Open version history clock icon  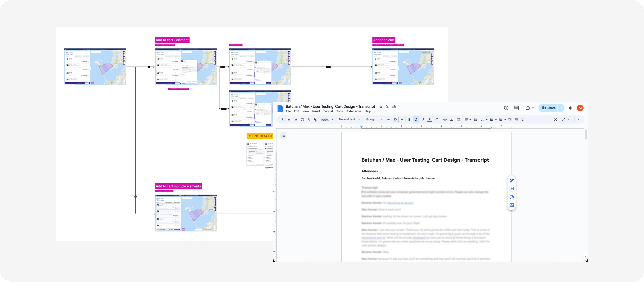506,108
